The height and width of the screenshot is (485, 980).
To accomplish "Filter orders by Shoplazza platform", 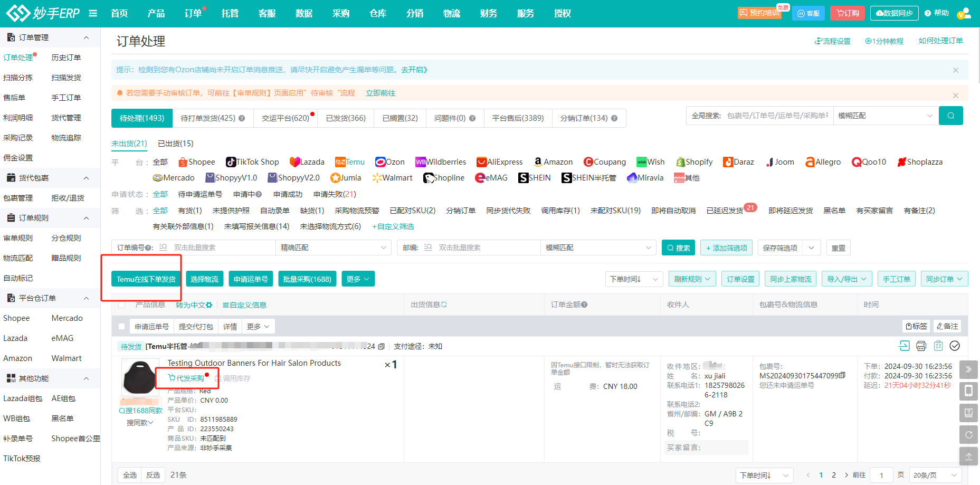I will click(x=919, y=162).
